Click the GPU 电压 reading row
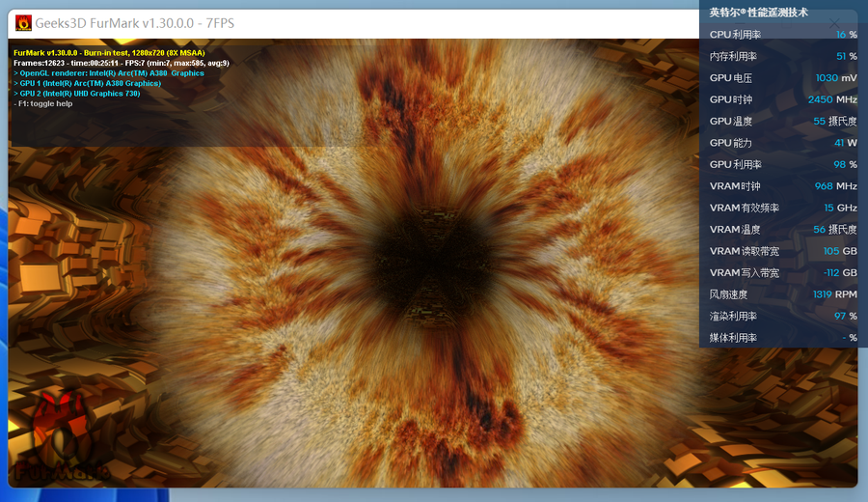Viewport: 868px width, 502px height. [782, 78]
